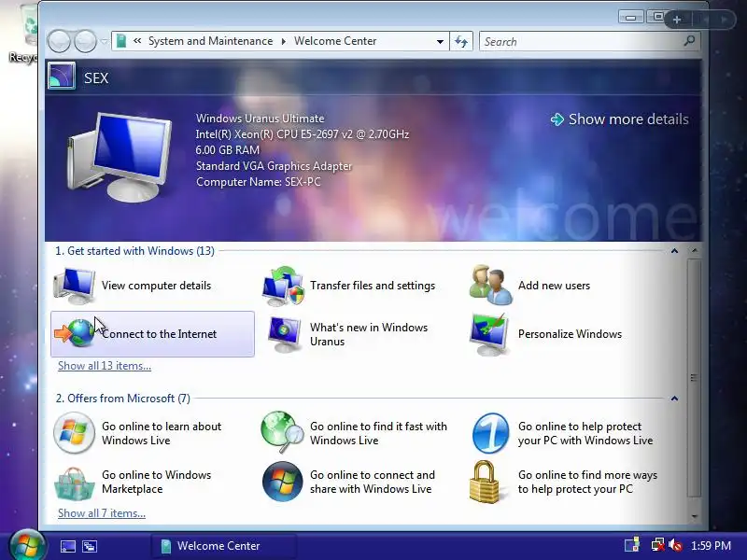The width and height of the screenshot is (747, 560).
Task: Click connect and share Windows orb icon
Action: (283, 482)
